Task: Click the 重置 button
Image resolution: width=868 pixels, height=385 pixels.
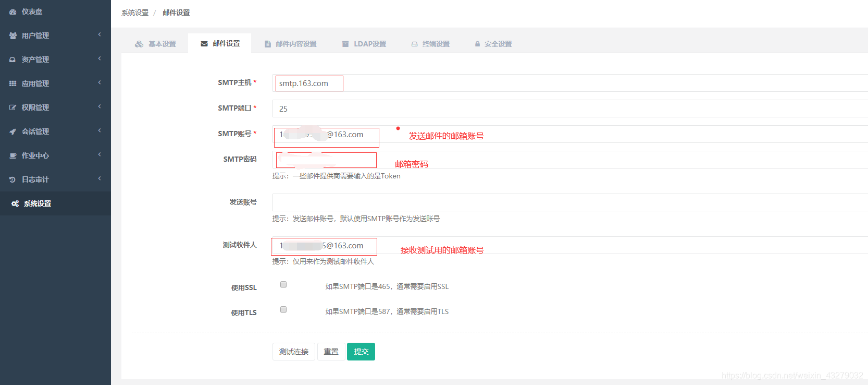Action: click(x=331, y=352)
